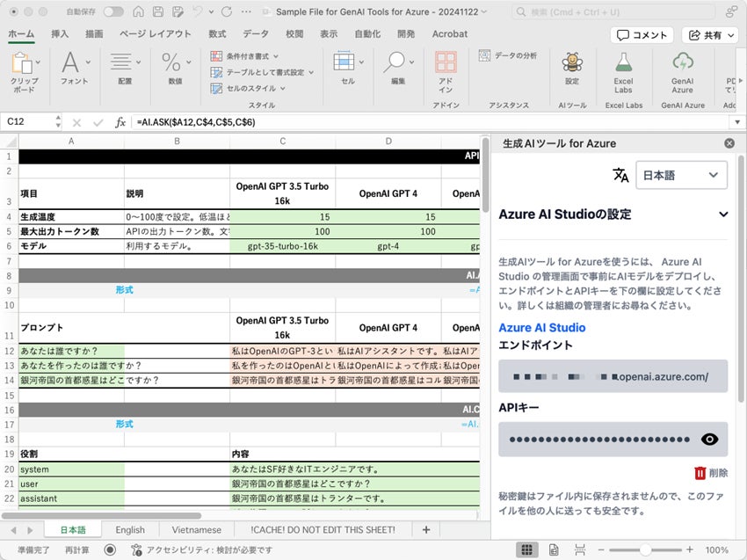Click the zoom in plus button
The image size is (747, 560).
pyautogui.click(x=689, y=550)
